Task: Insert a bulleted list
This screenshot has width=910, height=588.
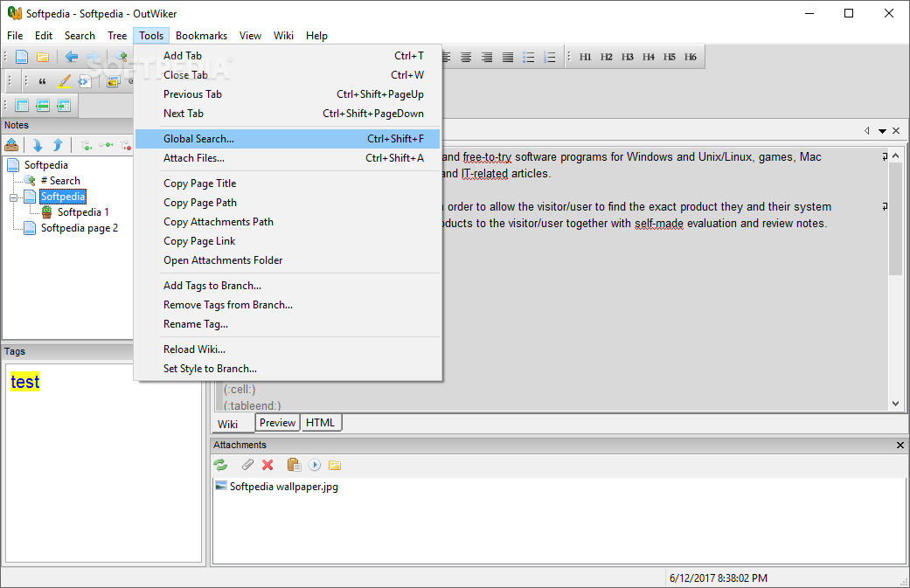Action: [529, 57]
